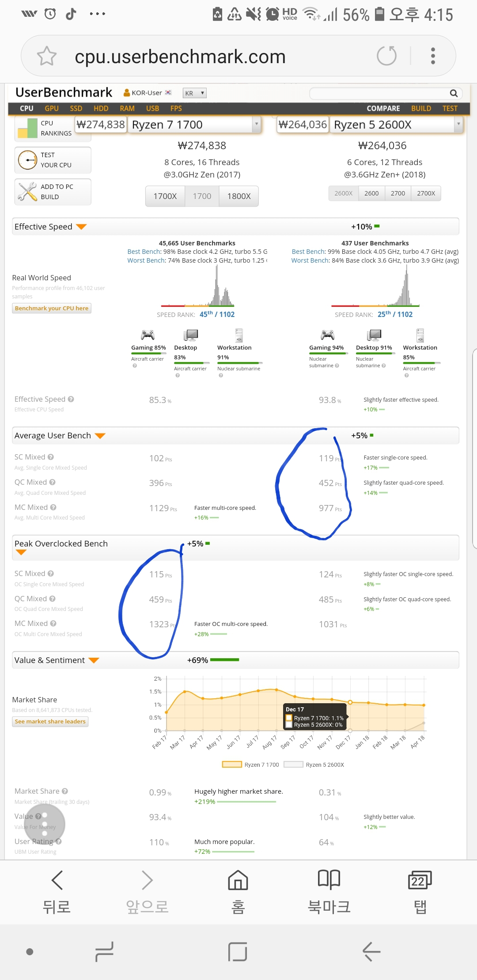
Task: Click the KOR-User profile label
Action: (147, 93)
